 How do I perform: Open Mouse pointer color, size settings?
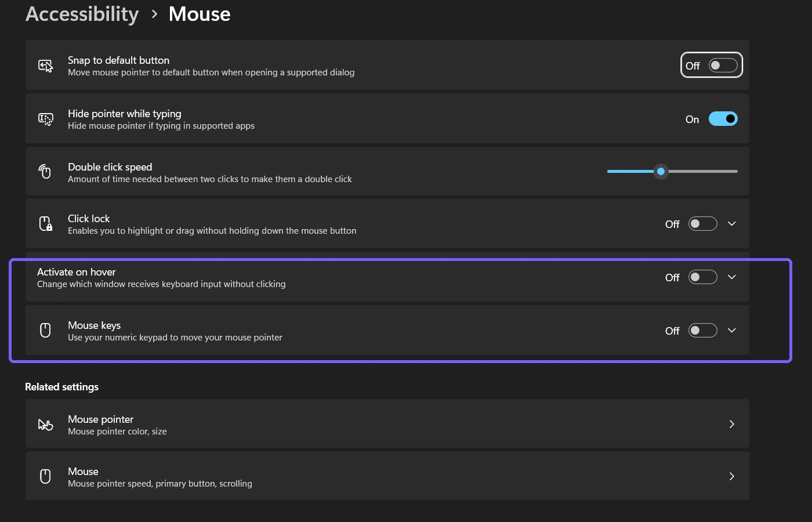[387, 424]
